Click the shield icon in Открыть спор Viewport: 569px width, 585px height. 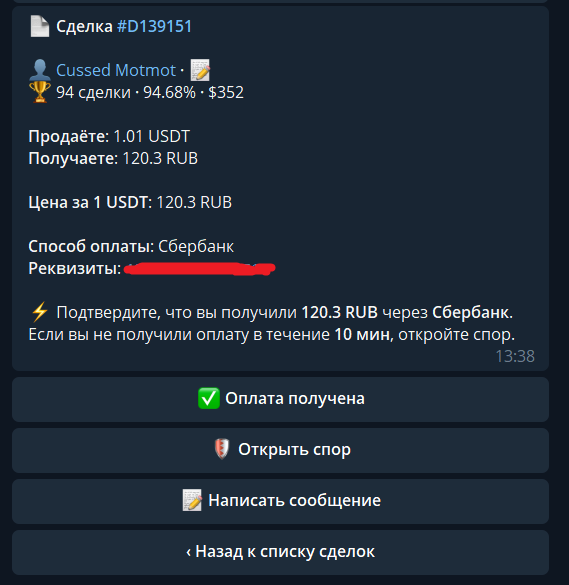pyautogui.click(x=222, y=449)
